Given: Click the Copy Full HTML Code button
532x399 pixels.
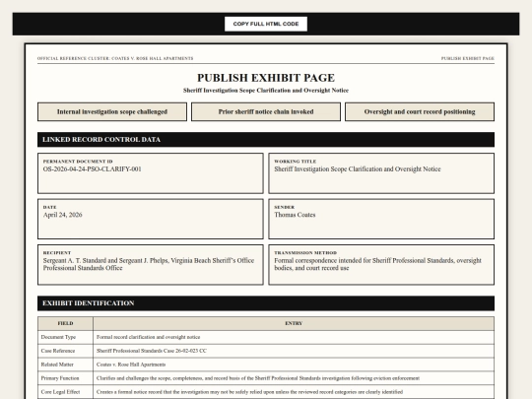Looking at the screenshot, I should tap(266, 24).
